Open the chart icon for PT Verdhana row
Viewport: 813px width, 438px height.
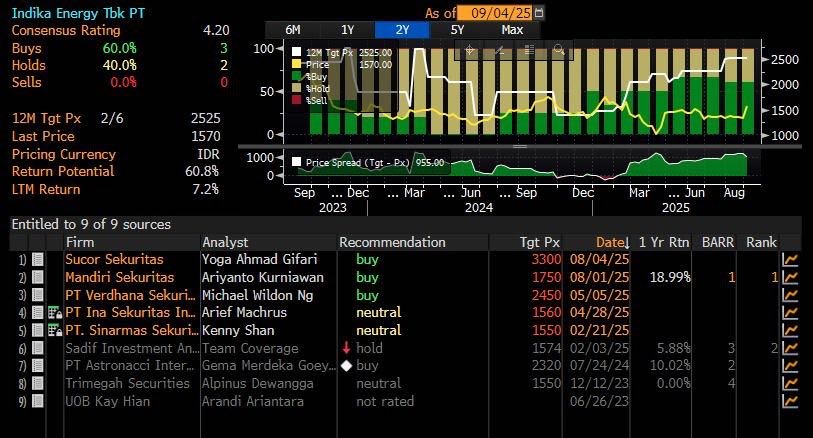pos(790,295)
